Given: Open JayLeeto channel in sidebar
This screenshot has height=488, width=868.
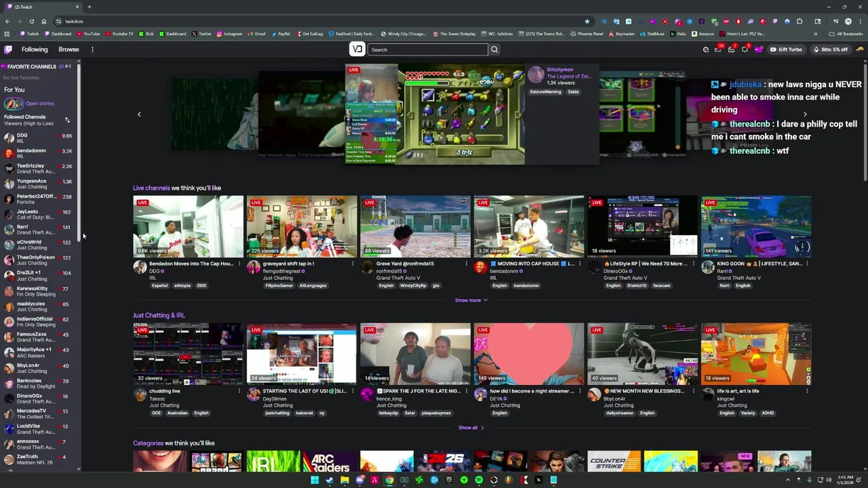Looking at the screenshot, I should [39, 214].
